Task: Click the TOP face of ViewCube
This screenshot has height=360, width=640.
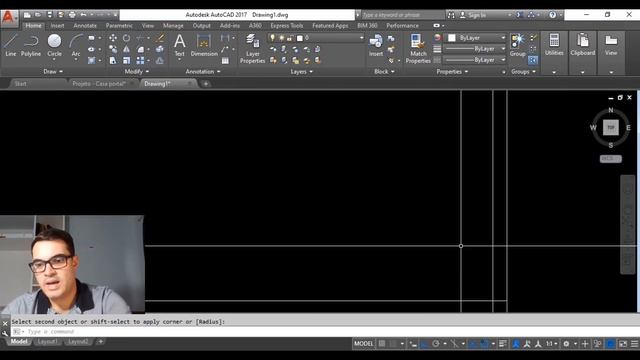Action: (611, 127)
